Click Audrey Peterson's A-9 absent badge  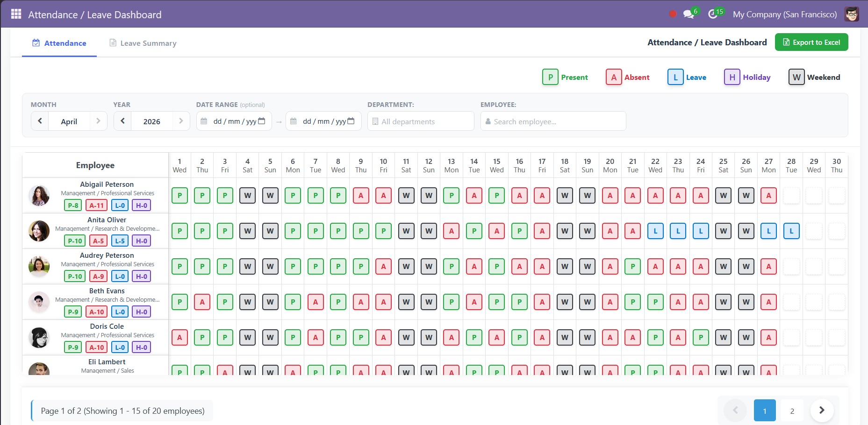coord(98,276)
